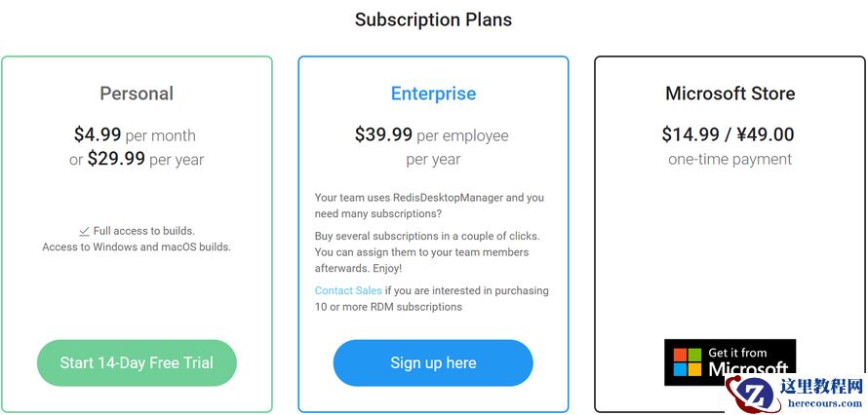This screenshot has height=415, width=868.
Task: Click the Start 14-Day Free Trial button
Action: tap(137, 362)
